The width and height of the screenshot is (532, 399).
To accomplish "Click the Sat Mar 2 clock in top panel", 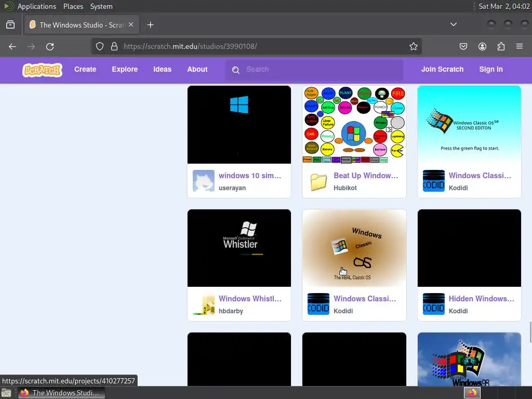I will click(x=504, y=6).
